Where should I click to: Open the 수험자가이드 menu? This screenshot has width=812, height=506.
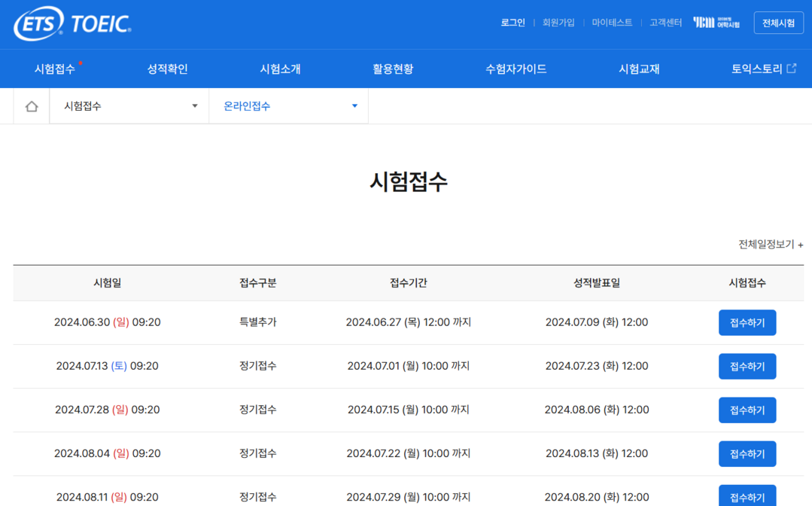[515, 69]
